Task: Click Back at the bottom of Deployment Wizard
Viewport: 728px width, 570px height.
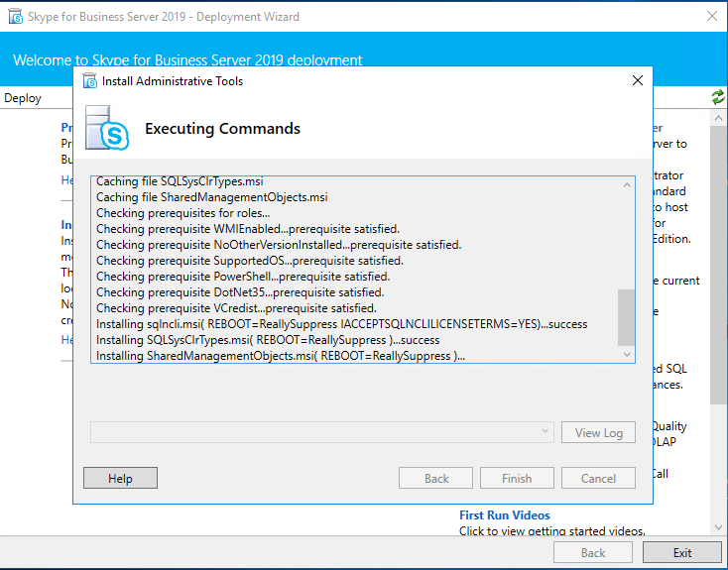Action: (x=593, y=553)
